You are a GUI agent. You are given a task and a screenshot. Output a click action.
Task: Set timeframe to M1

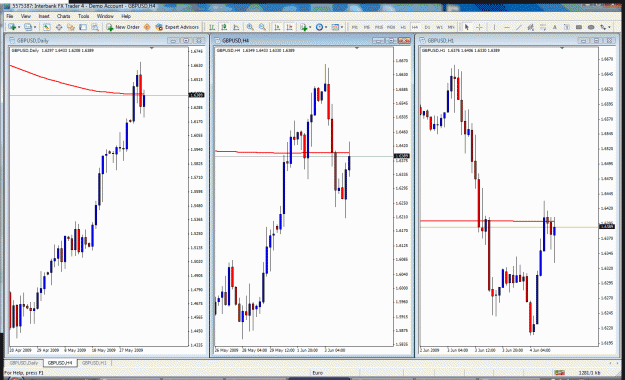pos(354,27)
